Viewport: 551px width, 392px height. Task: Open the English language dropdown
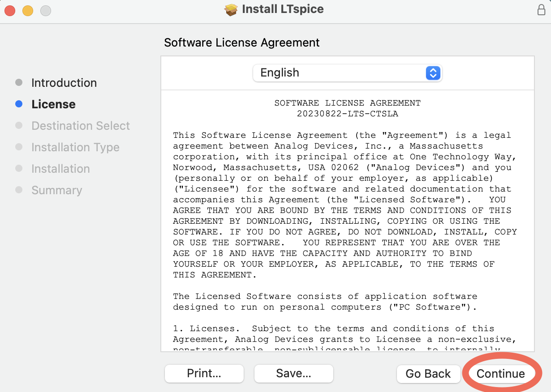pos(347,73)
